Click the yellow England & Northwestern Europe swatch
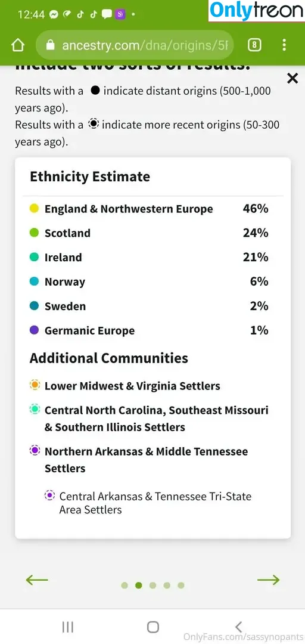Viewport: 305px width, 644px height. point(35,208)
